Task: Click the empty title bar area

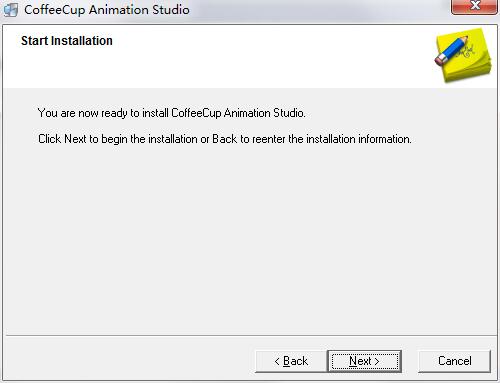Action: tap(317, 10)
